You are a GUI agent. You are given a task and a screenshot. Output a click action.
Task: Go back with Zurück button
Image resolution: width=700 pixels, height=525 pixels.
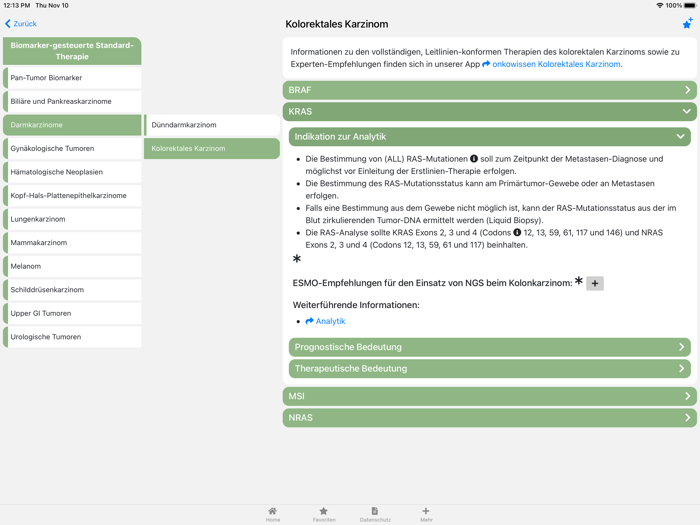coord(21,24)
